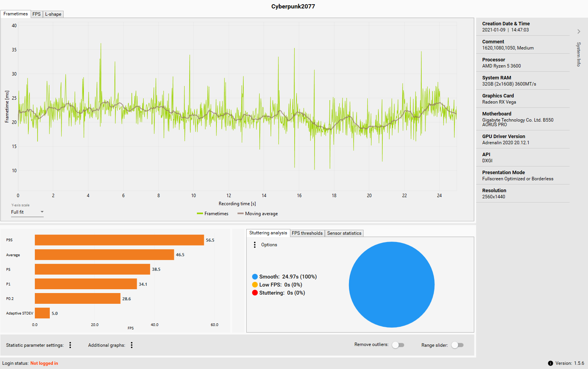Switch to the FPS tab
This screenshot has width=588, height=369.
point(36,14)
